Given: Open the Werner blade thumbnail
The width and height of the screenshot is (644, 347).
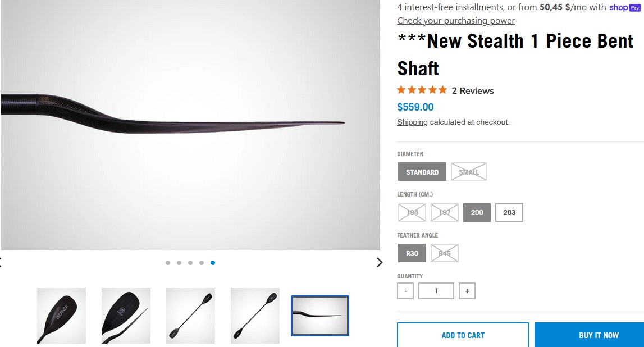Looking at the screenshot, I should [61, 316].
